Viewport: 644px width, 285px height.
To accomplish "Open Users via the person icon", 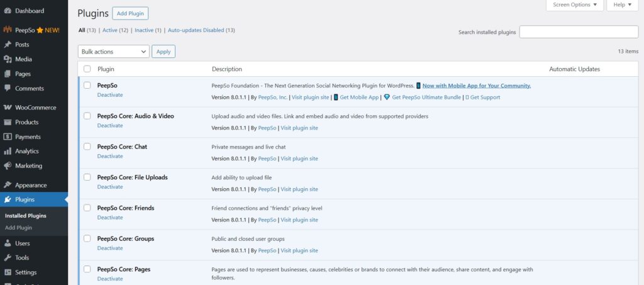I will click(8, 243).
